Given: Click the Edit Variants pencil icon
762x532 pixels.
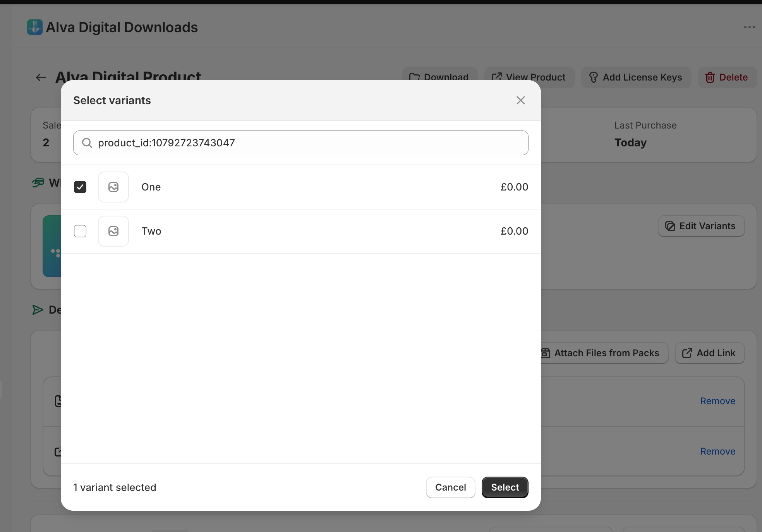Looking at the screenshot, I should (x=670, y=226).
